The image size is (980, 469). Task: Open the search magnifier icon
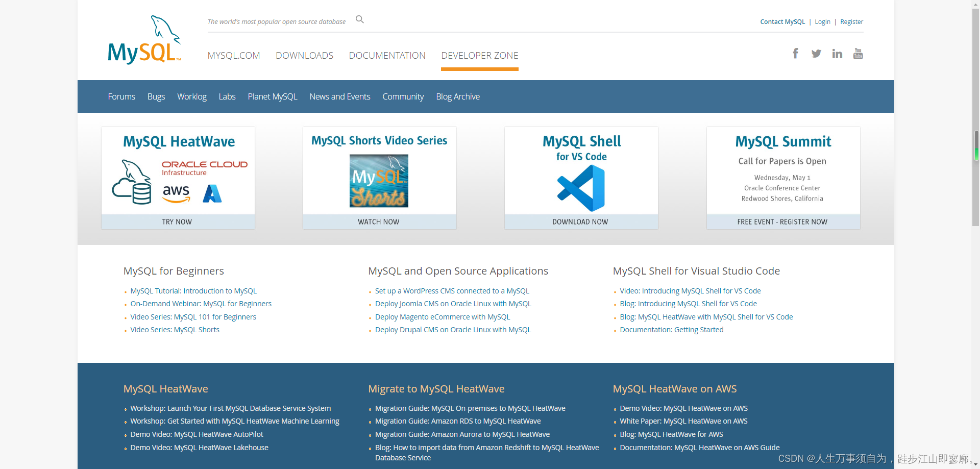(x=360, y=19)
